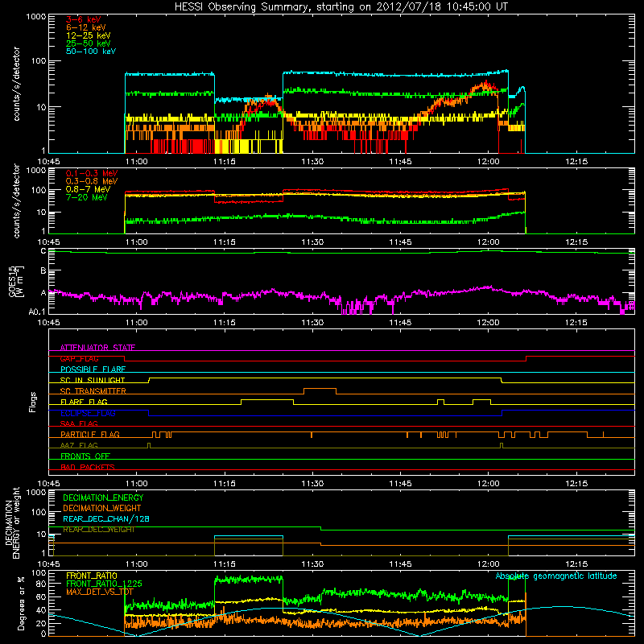
Task: Click the Degrees or % axis label
Action: click(21, 603)
